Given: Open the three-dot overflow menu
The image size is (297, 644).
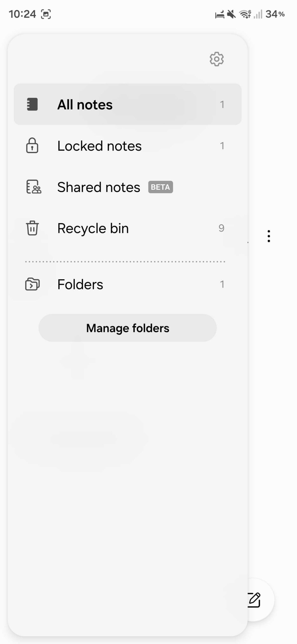Looking at the screenshot, I should [x=269, y=236].
